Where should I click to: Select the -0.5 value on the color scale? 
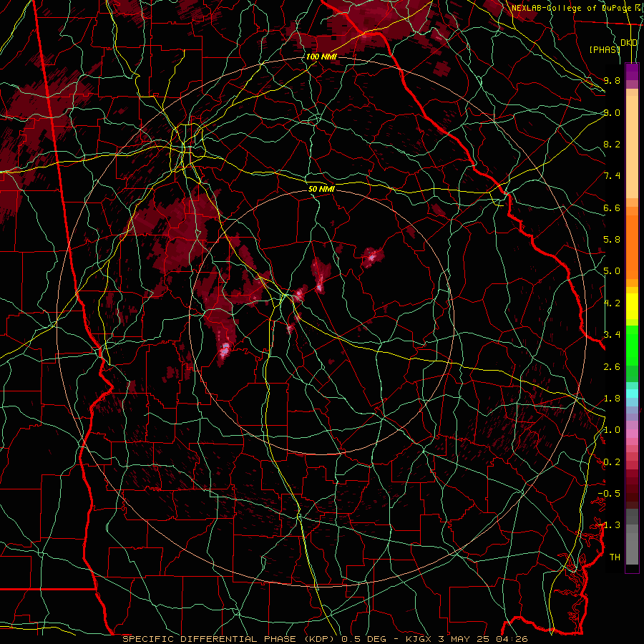click(609, 494)
